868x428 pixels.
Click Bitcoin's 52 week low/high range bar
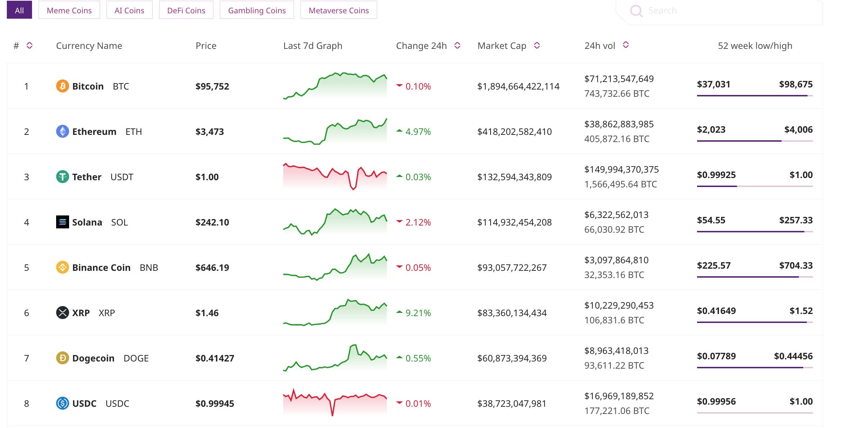pos(755,96)
